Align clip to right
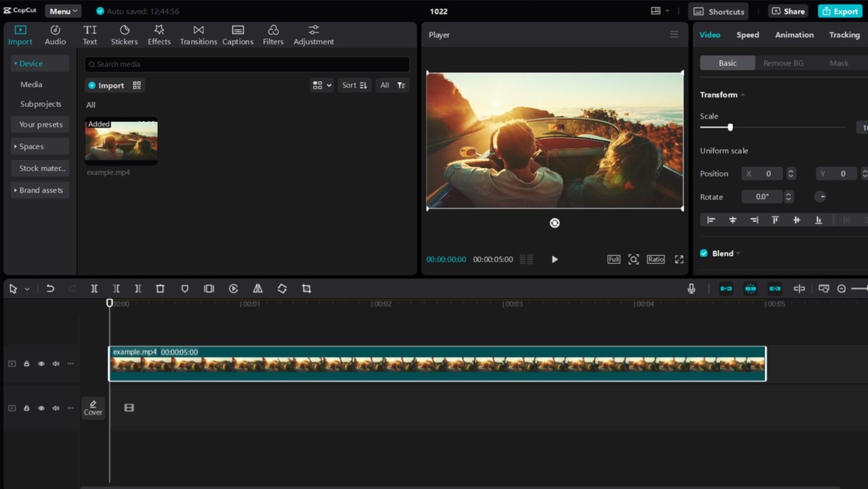 click(754, 220)
